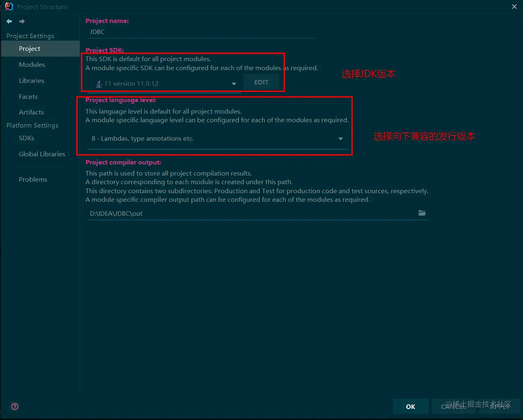The height and width of the screenshot is (420, 523).
Task: Open the Project language level dropdown arrow
Action: (x=340, y=139)
